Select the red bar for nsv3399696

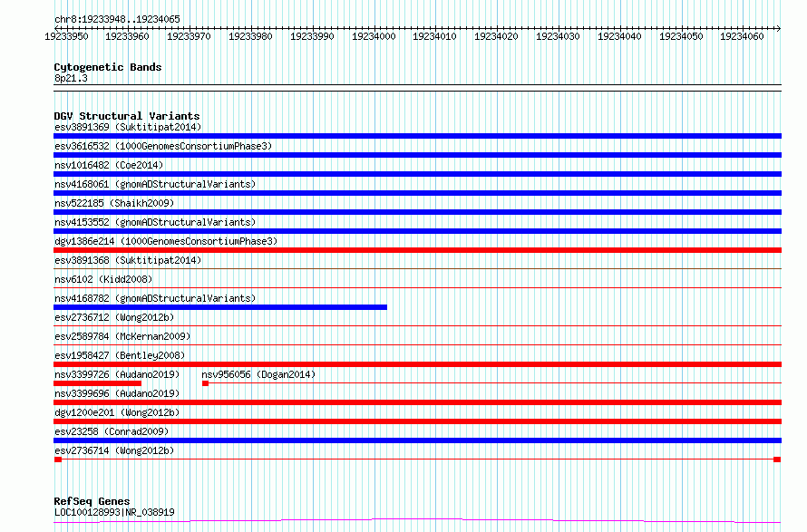click(x=417, y=402)
